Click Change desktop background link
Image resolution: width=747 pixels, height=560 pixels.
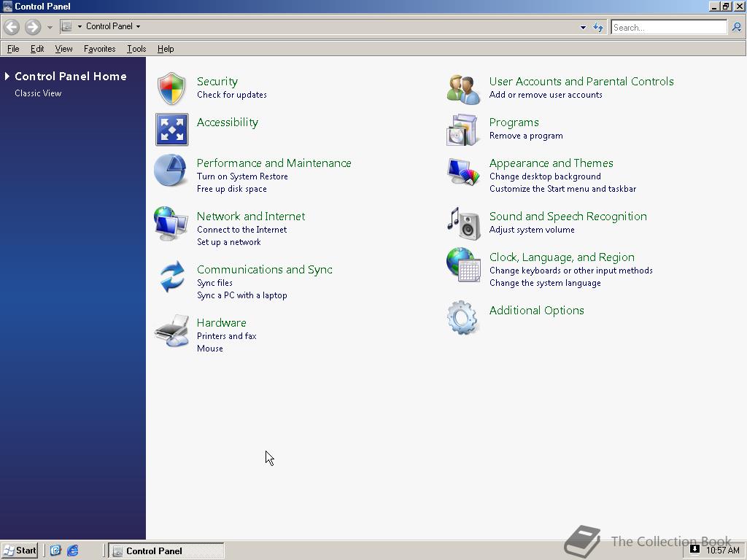click(545, 176)
